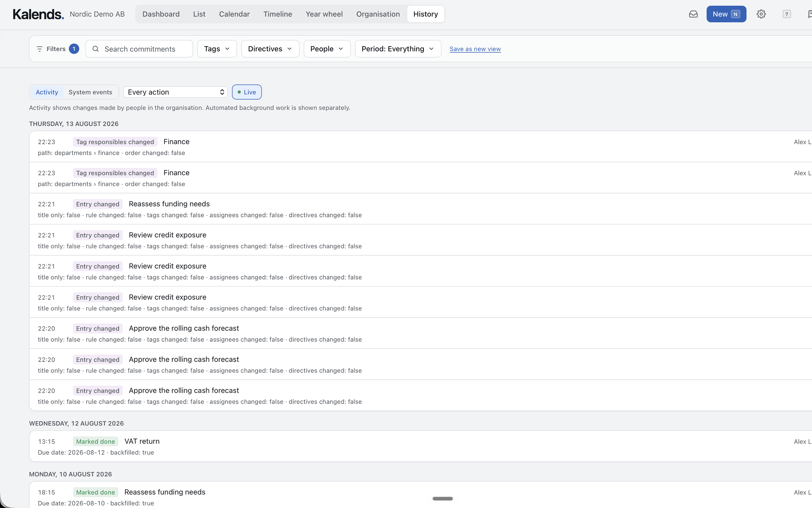Open the inbox tray icon
Viewport: 812px width, 508px height.
(693, 14)
